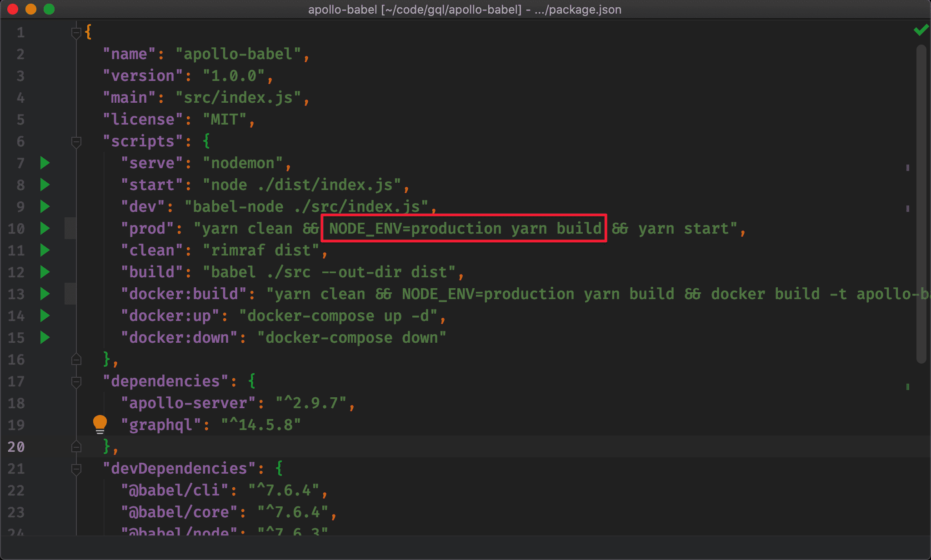Click the "@babel/core" package name
931x560 pixels.
(179, 512)
